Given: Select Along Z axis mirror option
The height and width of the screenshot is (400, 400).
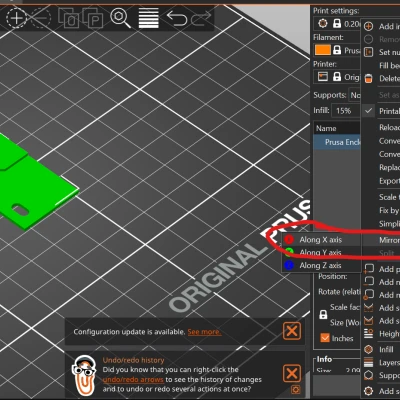Looking at the screenshot, I should (x=321, y=265).
